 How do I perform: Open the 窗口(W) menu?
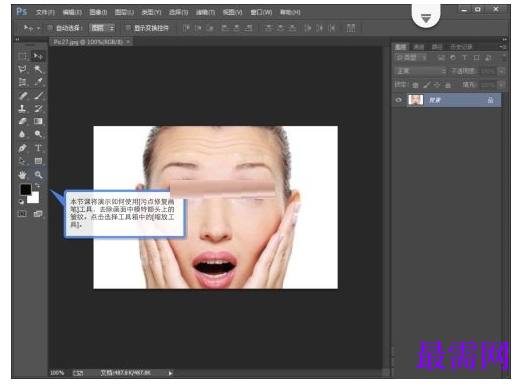[261, 12]
